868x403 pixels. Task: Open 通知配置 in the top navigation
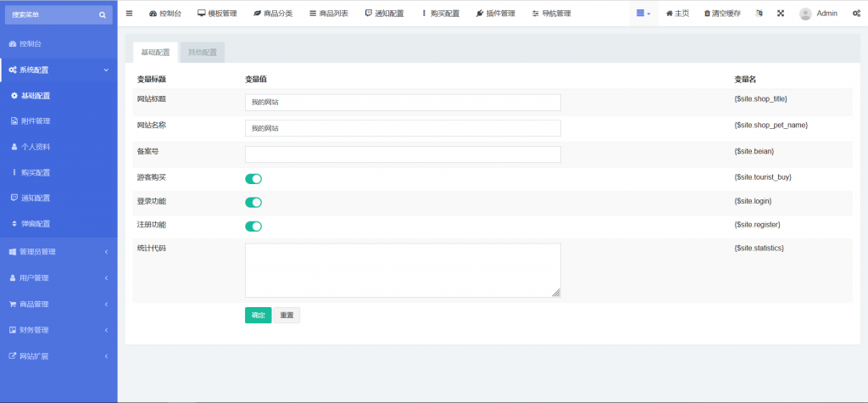384,14
